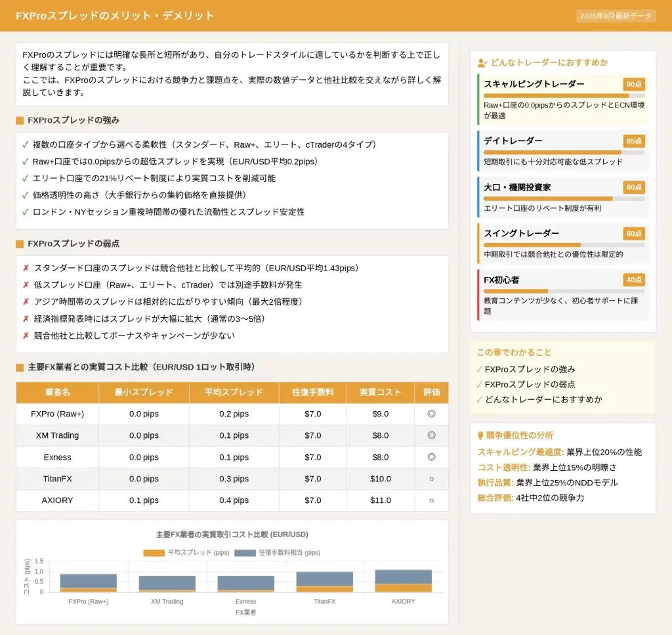Click the 実質コスト table column header
The height and width of the screenshot is (635, 672).
[x=380, y=393]
